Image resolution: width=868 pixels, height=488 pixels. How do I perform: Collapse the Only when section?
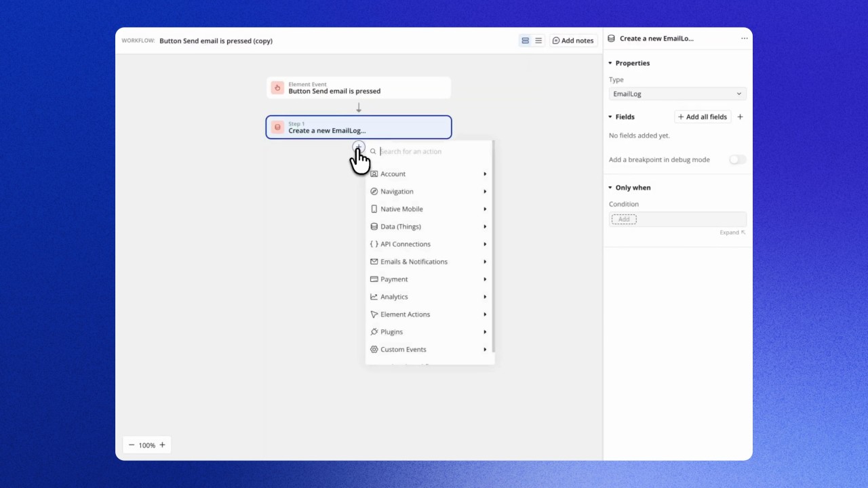click(x=610, y=188)
